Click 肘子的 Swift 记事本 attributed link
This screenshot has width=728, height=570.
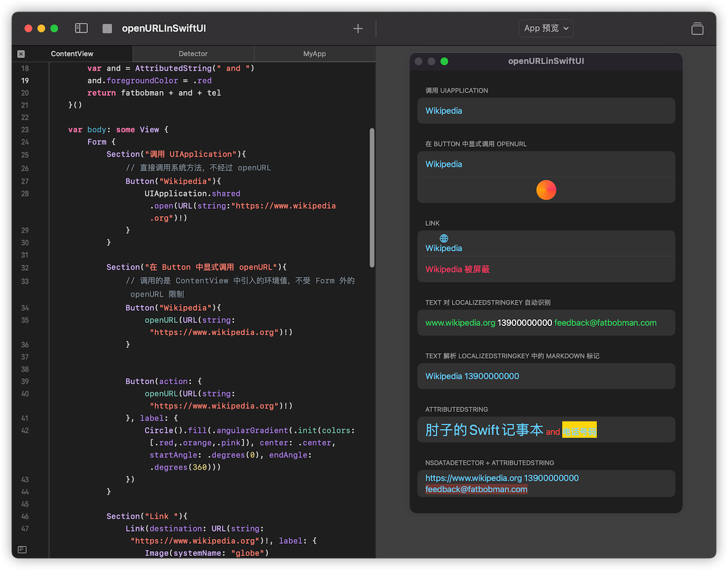(x=484, y=430)
